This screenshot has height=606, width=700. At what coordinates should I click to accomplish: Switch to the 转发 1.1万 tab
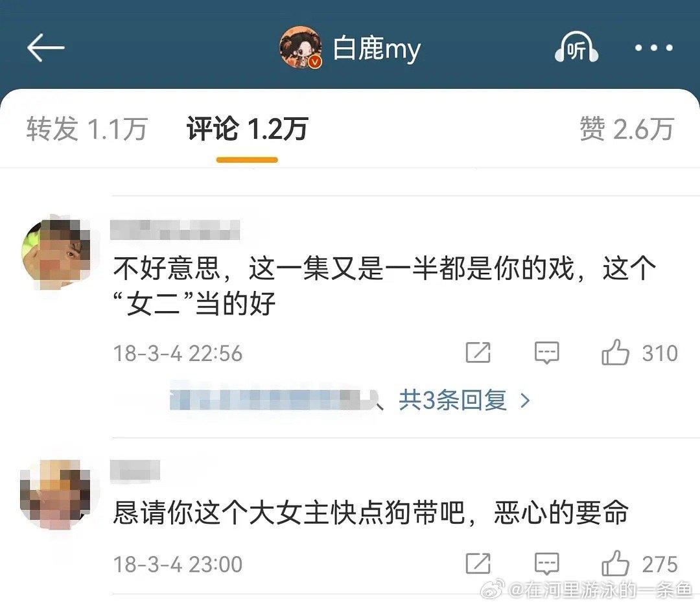[x=87, y=129]
